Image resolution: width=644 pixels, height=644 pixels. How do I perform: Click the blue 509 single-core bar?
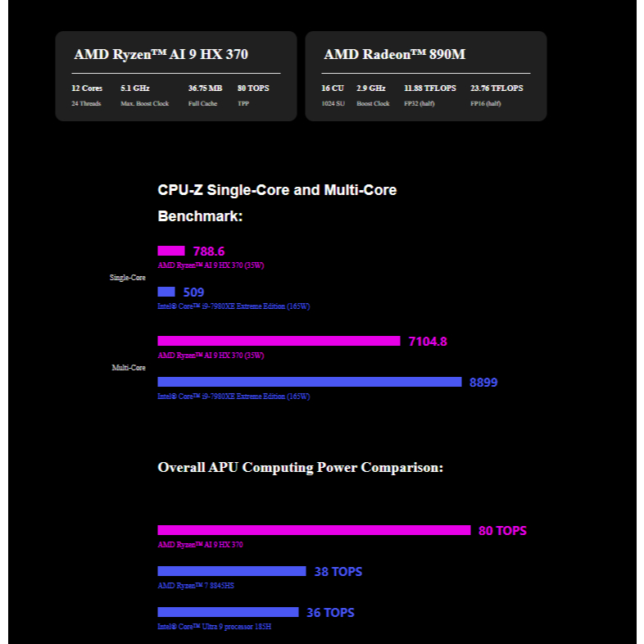click(166, 292)
